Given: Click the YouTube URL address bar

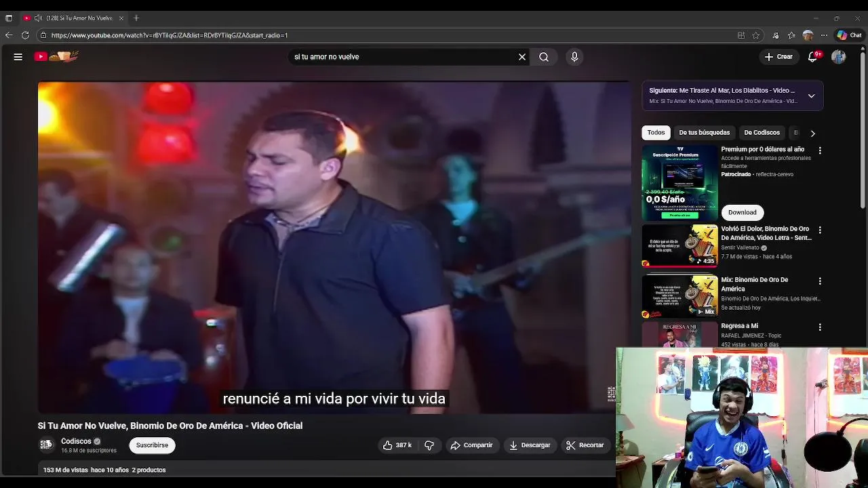Looking at the screenshot, I should pos(387,35).
